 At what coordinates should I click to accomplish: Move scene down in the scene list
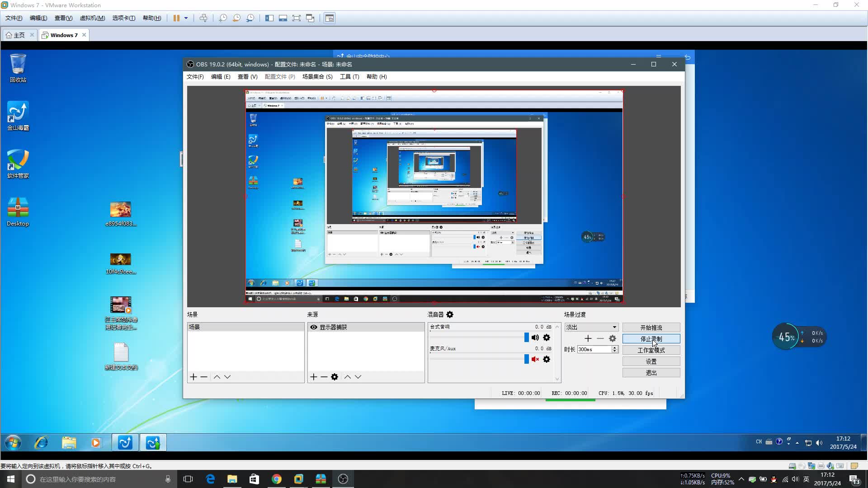point(227,377)
